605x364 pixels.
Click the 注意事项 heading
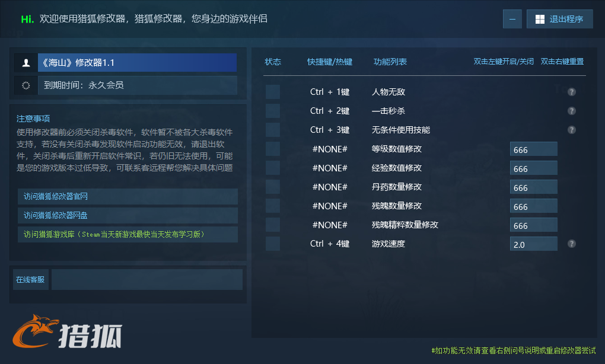33,119
